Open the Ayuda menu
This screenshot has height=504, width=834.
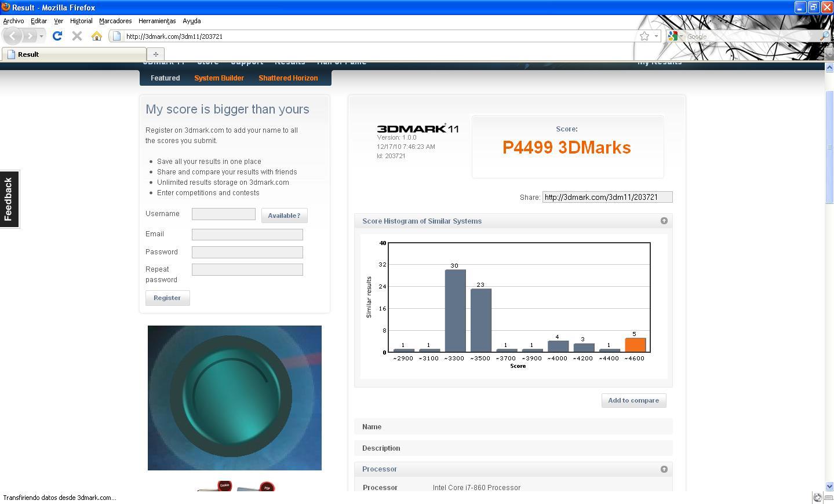(x=192, y=21)
